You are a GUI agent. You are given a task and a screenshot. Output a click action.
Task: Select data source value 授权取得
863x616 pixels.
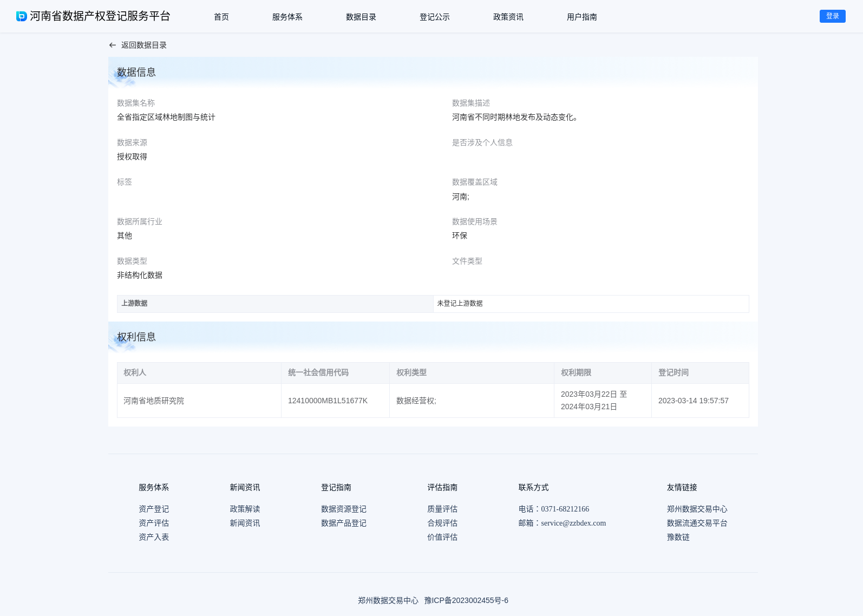coord(132,156)
